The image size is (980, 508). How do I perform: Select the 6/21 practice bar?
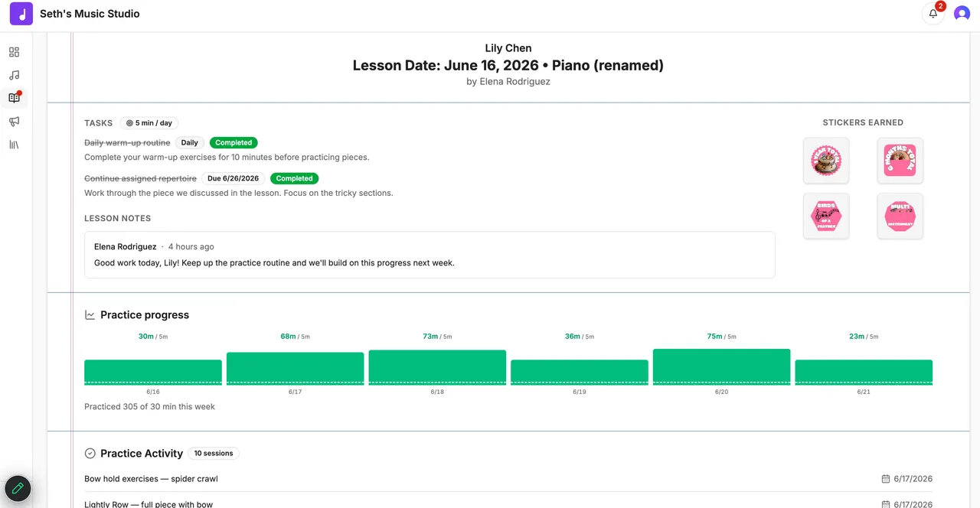[x=864, y=373]
